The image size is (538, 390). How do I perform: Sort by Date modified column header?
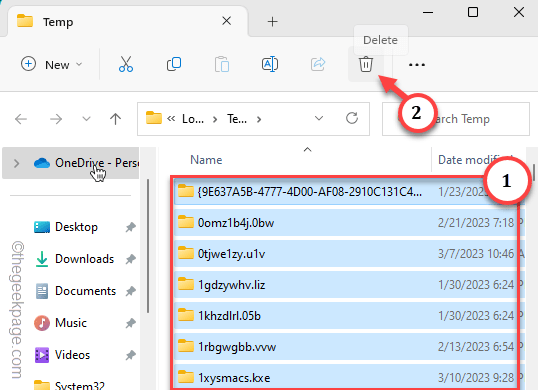[477, 160]
